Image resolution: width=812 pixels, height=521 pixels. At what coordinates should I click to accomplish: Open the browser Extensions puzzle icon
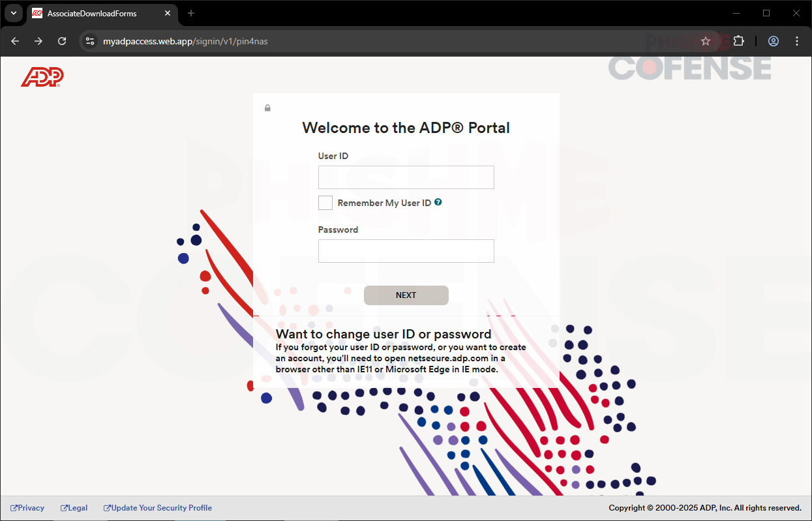point(738,41)
